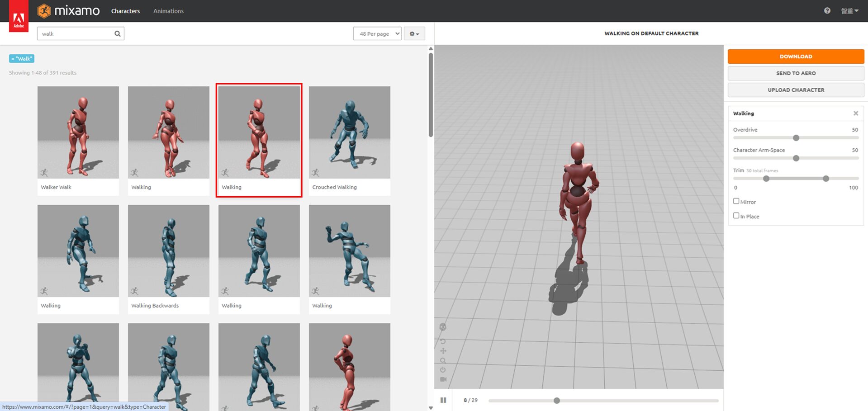This screenshot has width=868, height=411.
Task: Open the gear settings dropdown
Action: [x=414, y=33]
